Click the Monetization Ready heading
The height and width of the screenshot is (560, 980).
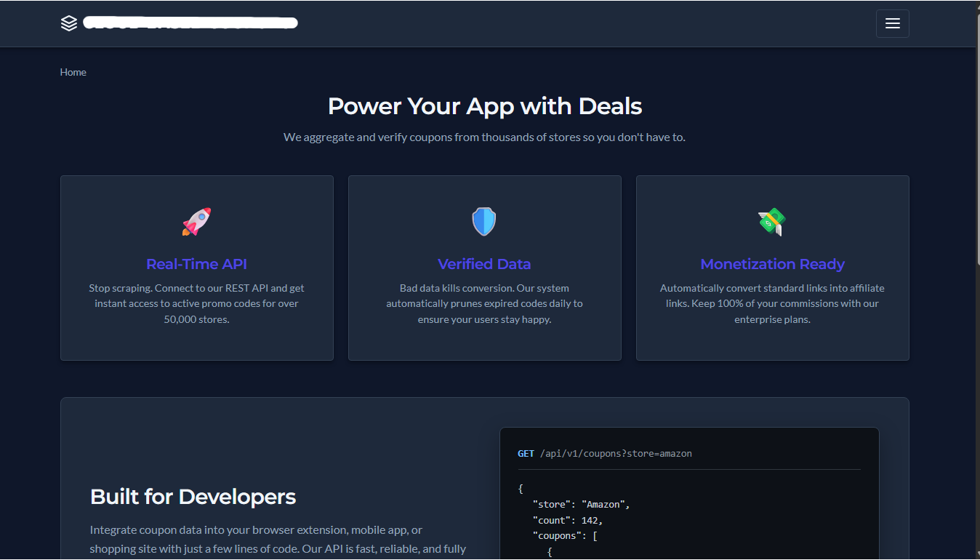(x=772, y=264)
